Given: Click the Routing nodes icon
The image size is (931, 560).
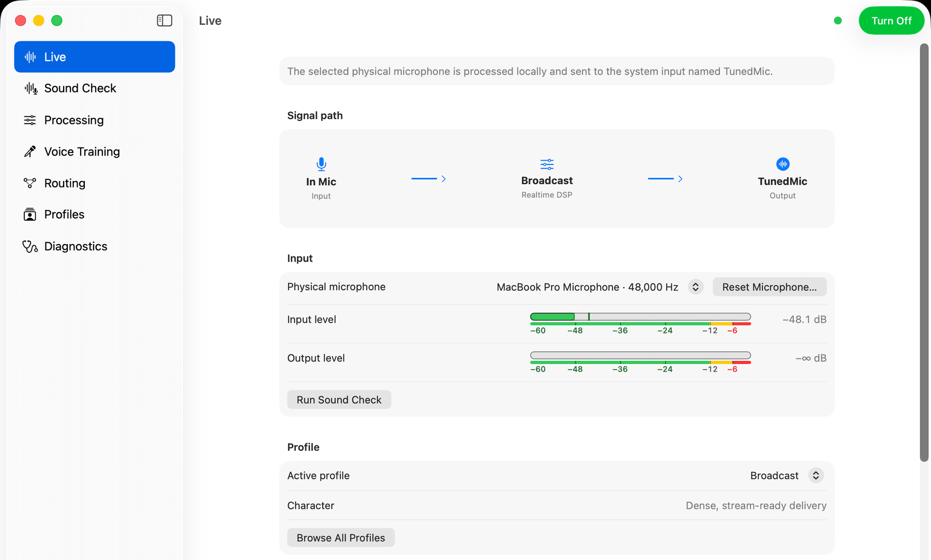Looking at the screenshot, I should (x=30, y=183).
